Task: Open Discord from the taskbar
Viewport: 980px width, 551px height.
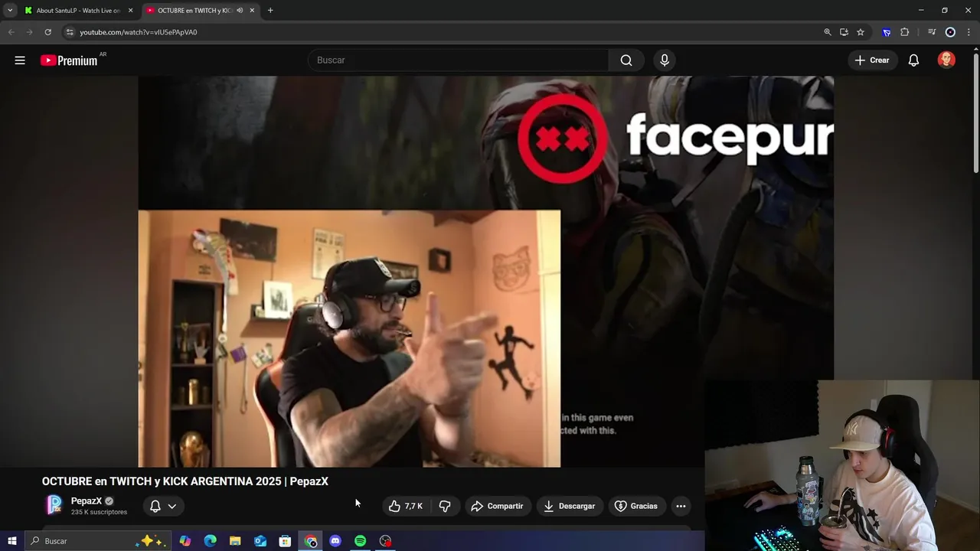Action: pyautogui.click(x=335, y=541)
